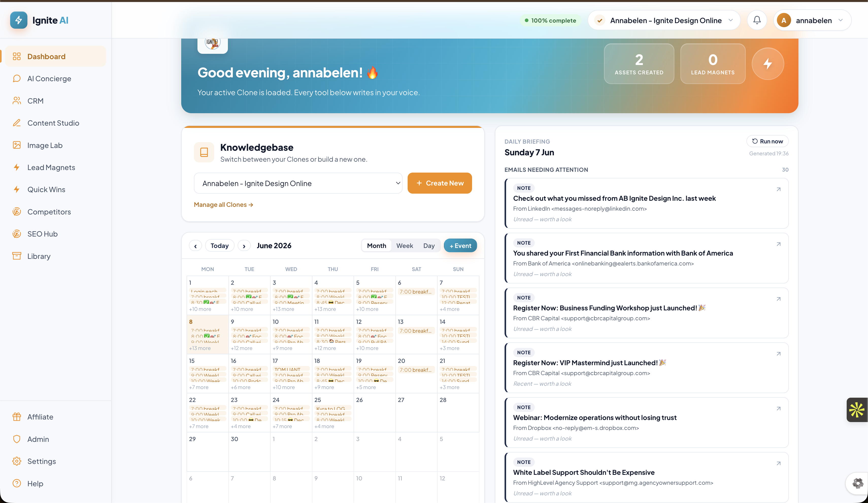Open the Dropbox webinar note arrow icon
This screenshot has width=868, height=503.
(778, 409)
